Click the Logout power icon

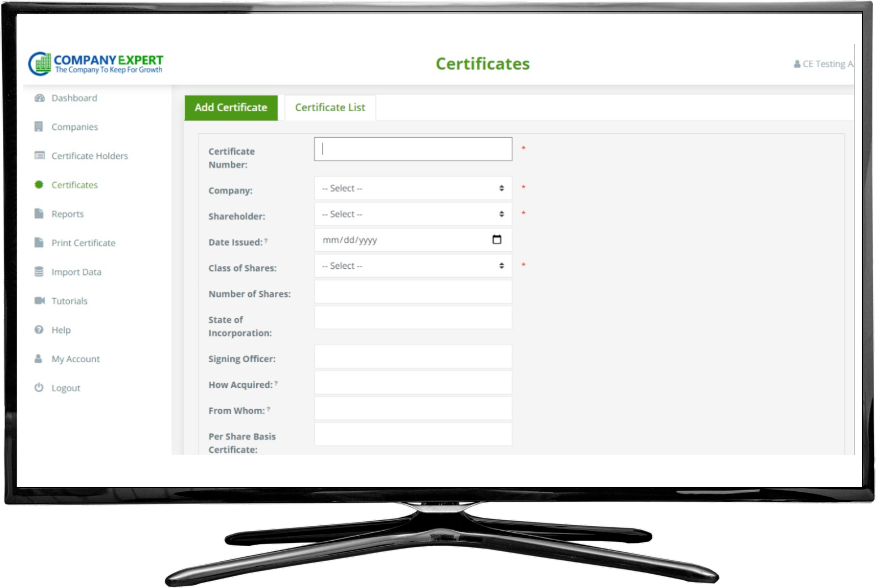click(39, 387)
